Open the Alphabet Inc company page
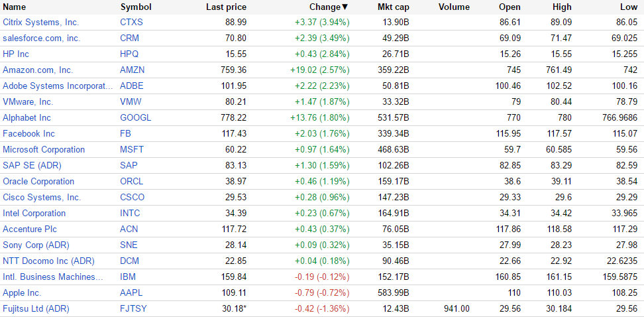This screenshot has height=317, width=644. click(x=27, y=118)
